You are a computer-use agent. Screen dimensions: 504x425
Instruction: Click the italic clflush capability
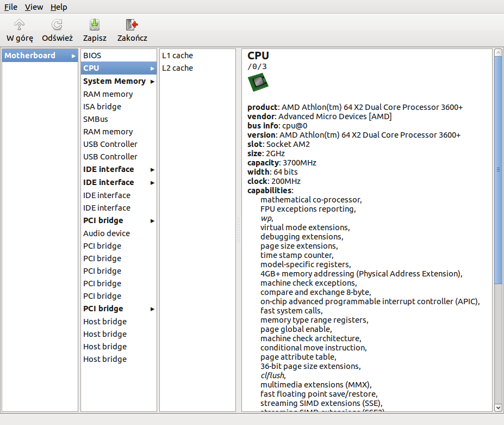[x=273, y=375]
